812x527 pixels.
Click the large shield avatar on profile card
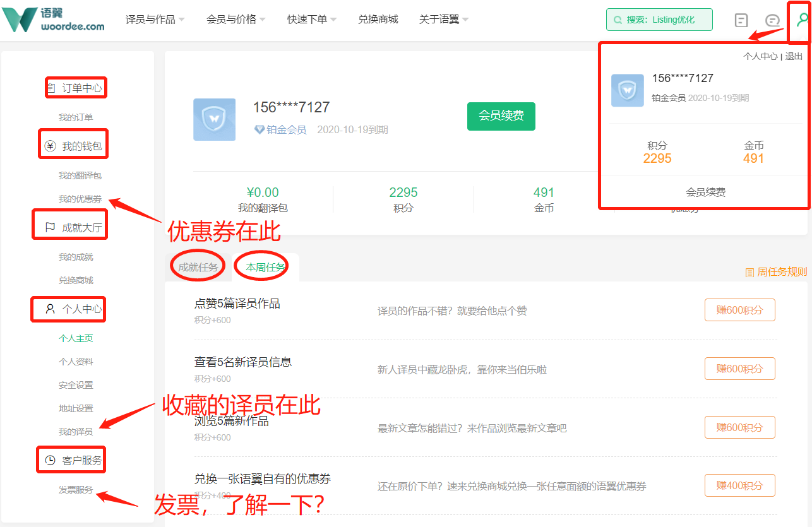[214, 119]
